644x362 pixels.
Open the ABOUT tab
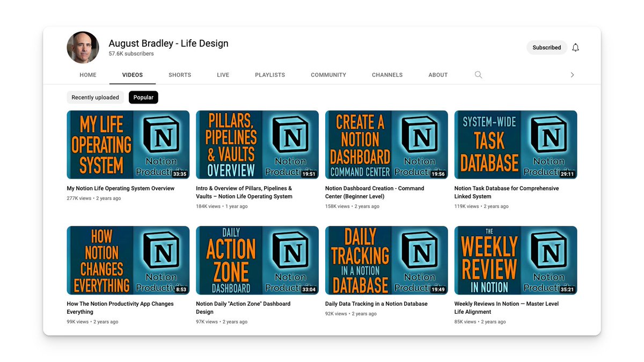coord(438,75)
